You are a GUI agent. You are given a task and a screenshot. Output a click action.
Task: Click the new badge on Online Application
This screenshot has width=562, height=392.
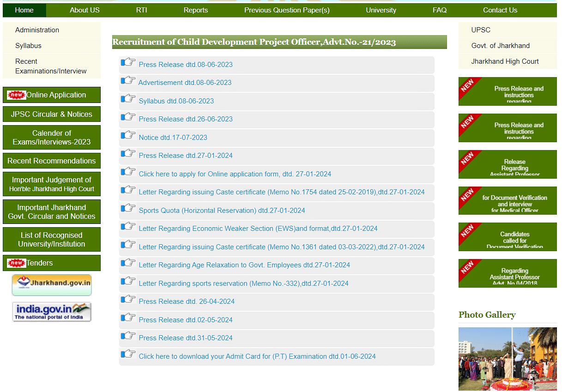(17, 95)
